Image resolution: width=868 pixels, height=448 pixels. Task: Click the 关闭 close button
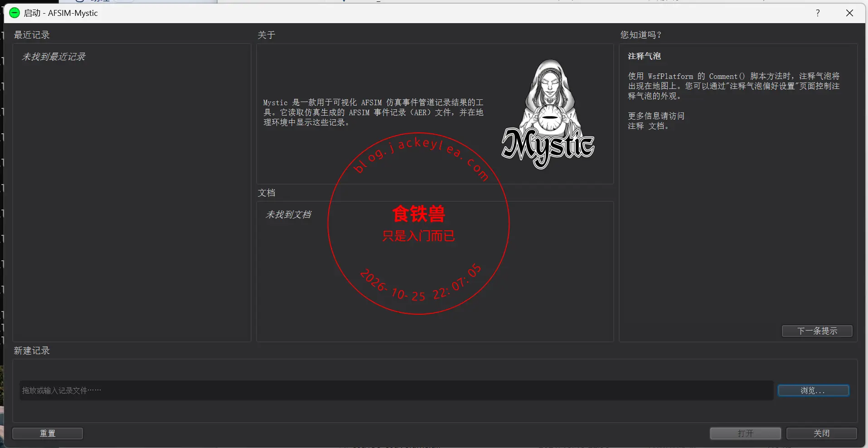[821, 433]
